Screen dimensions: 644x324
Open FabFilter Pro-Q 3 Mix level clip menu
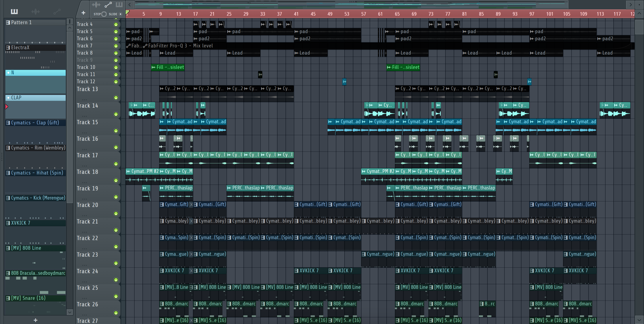(x=145, y=46)
